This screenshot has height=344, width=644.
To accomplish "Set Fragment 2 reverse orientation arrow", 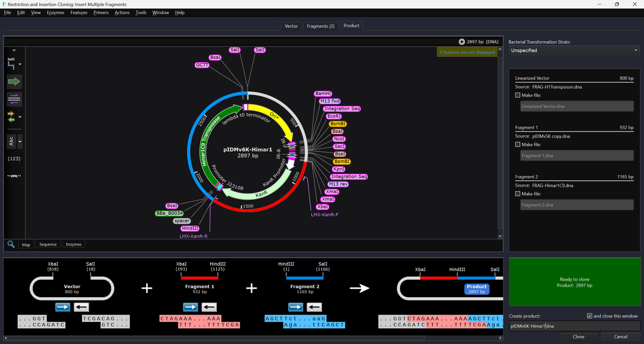I will 314,307.
